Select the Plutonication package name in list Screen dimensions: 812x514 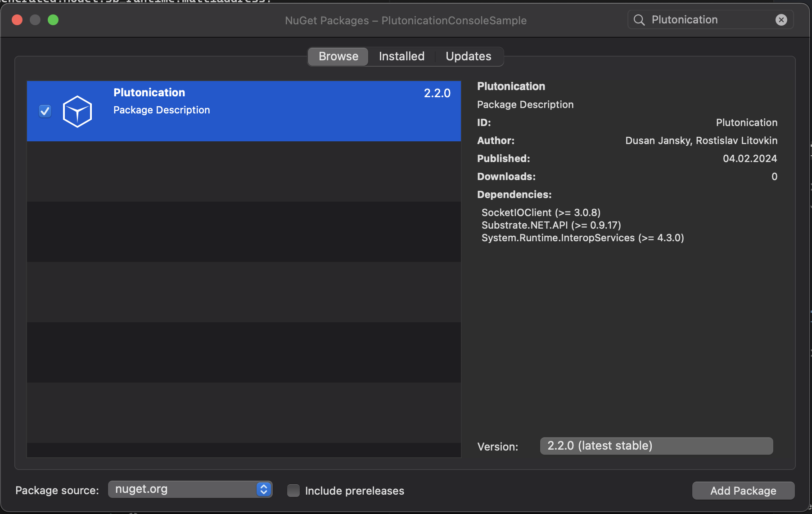pos(149,93)
